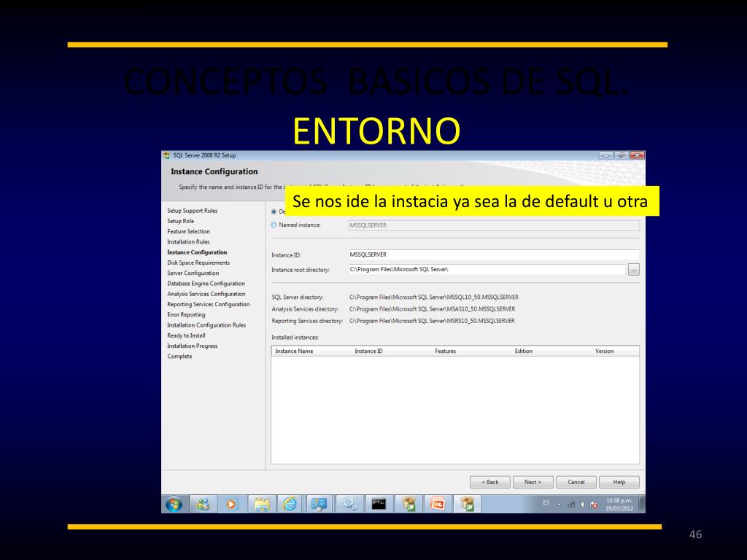747x560 pixels.
Task: Click the Instance ID input field
Action: pos(494,254)
